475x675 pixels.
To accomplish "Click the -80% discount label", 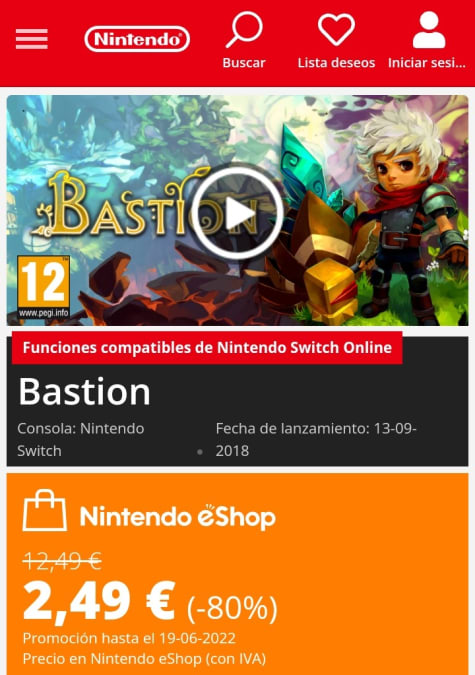I will pyautogui.click(x=232, y=607).
